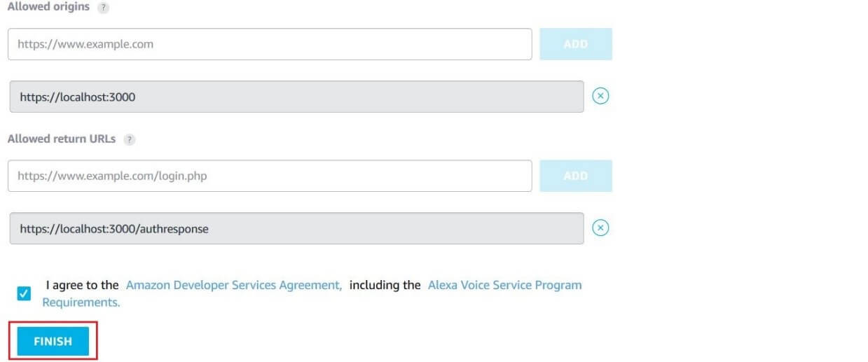Click the wrapped "Requirements." link text
Screen dimensions: 868x362
pos(81,302)
